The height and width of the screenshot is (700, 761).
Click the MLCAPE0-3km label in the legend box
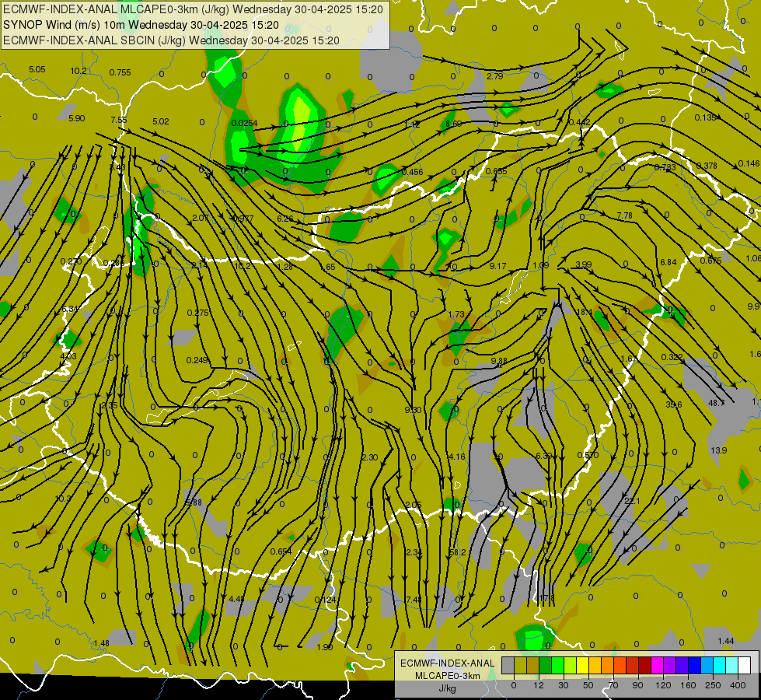coord(447,676)
